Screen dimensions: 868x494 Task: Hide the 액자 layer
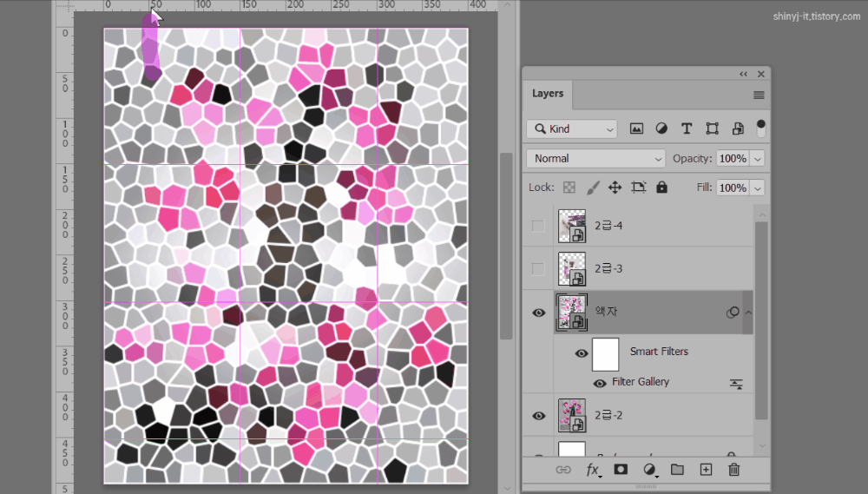[539, 313]
